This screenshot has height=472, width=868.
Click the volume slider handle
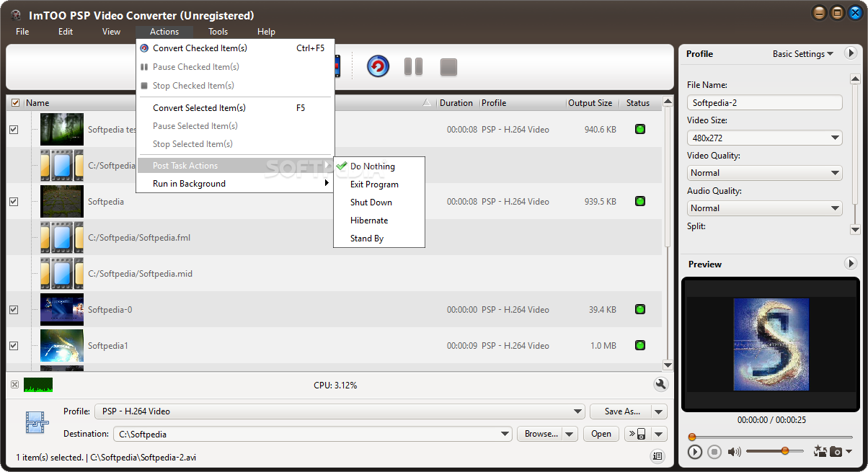click(784, 451)
